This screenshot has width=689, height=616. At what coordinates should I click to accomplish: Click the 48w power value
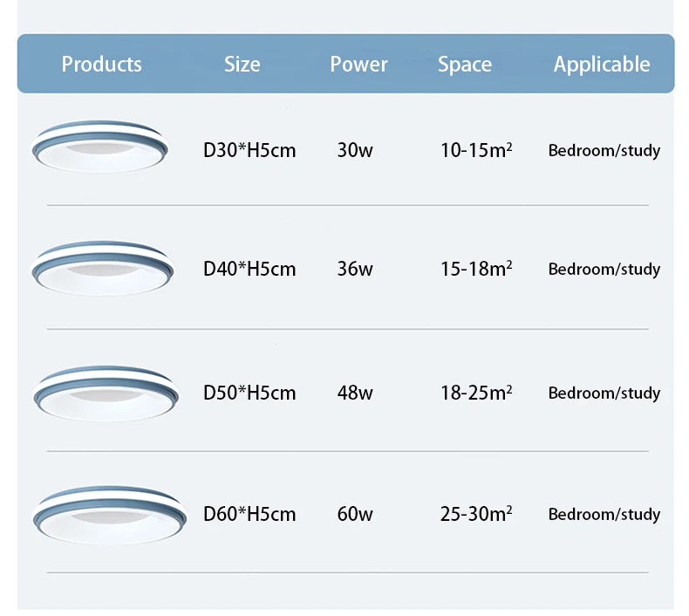click(355, 393)
